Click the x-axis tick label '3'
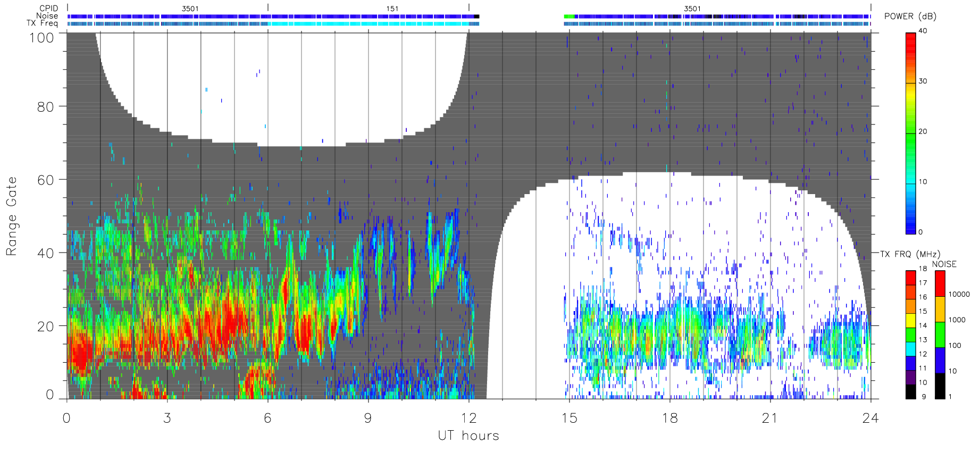This screenshot has height=452, width=980. coord(167,418)
